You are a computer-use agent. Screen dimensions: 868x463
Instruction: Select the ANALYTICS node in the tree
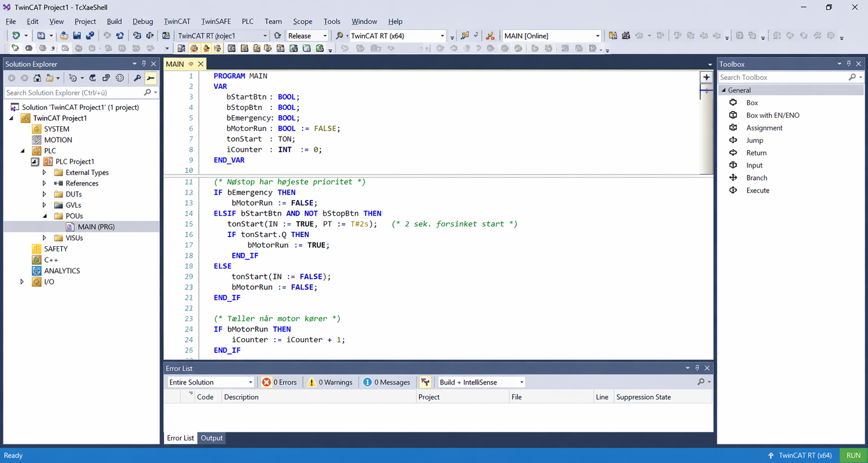pyautogui.click(x=62, y=270)
